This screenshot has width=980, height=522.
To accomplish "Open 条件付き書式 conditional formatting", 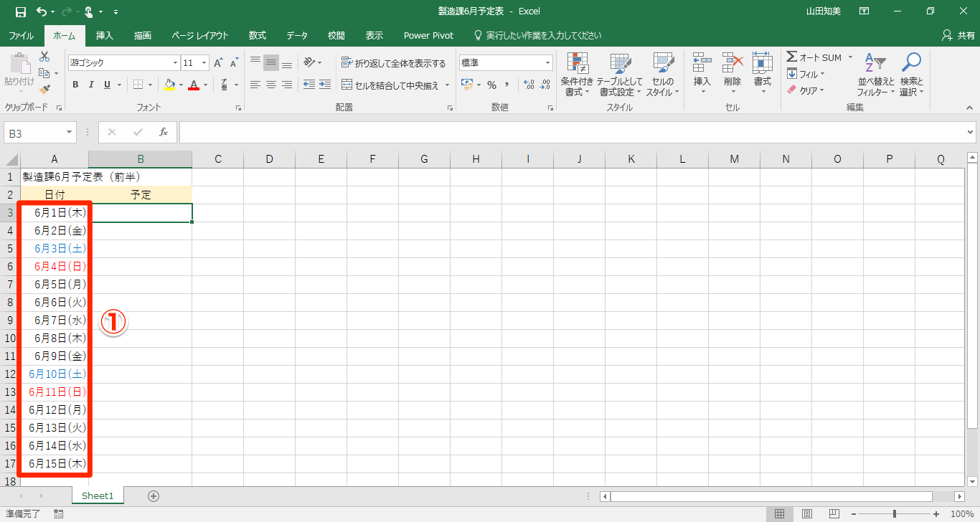I will pos(578,75).
